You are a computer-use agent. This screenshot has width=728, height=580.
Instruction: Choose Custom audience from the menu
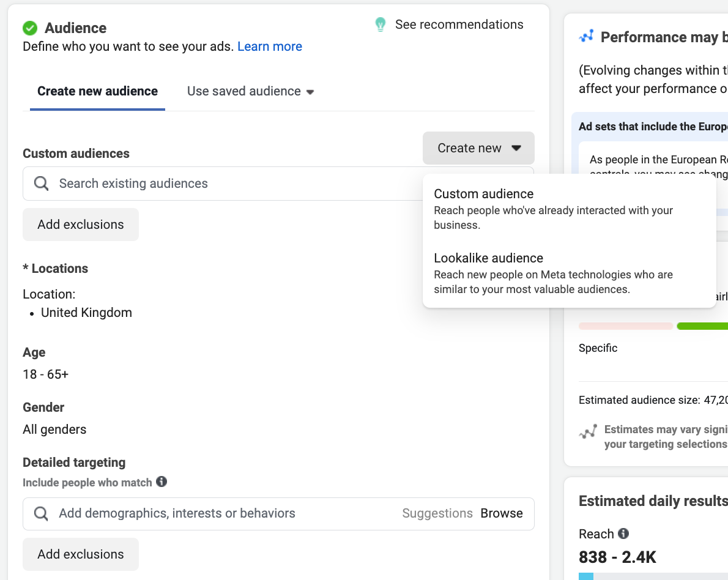[x=484, y=194]
